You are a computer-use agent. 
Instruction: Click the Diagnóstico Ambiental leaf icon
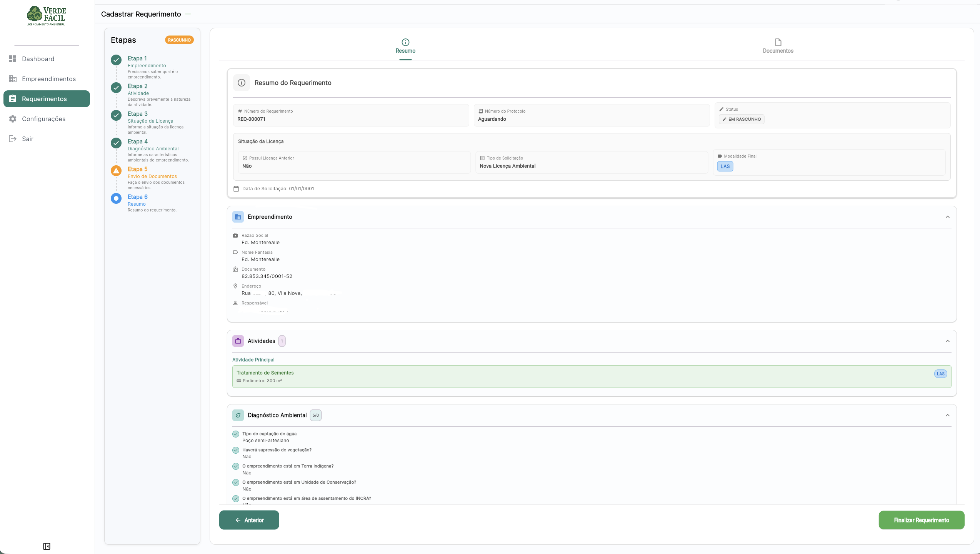[x=238, y=415]
